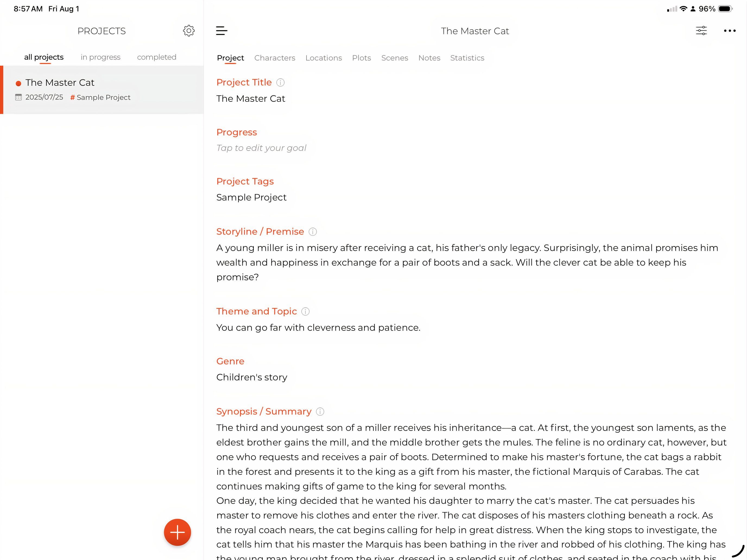Screen dimensions: 747x560
Task: Click the PROJECTS sidebar title
Action: (x=101, y=31)
